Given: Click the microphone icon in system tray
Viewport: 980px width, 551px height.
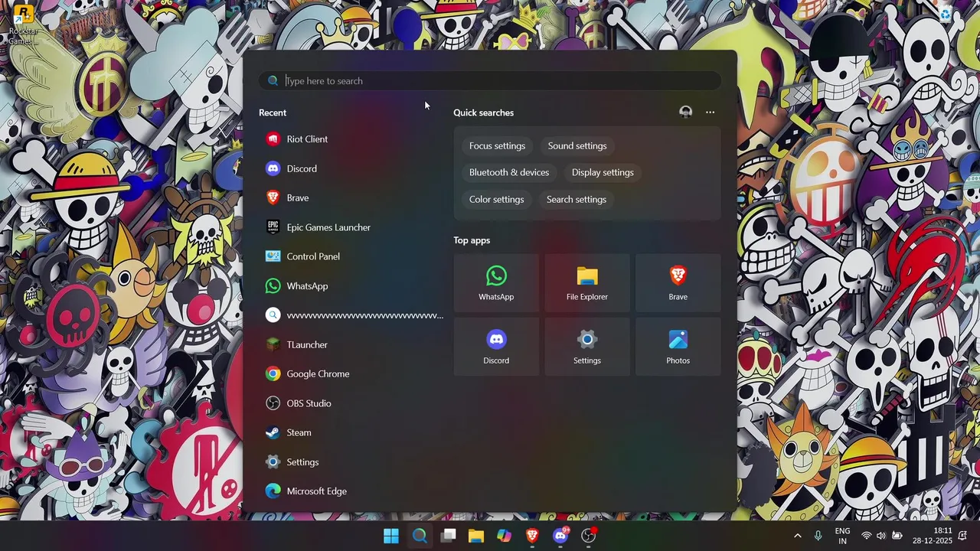Looking at the screenshot, I should click(x=818, y=536).
